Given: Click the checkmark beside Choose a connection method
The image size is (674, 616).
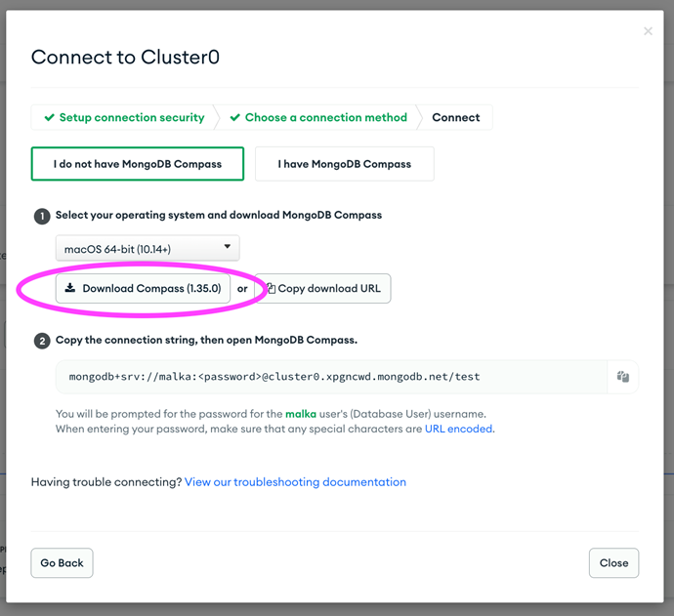Looking at the screenshot, I should click(235, 117).
